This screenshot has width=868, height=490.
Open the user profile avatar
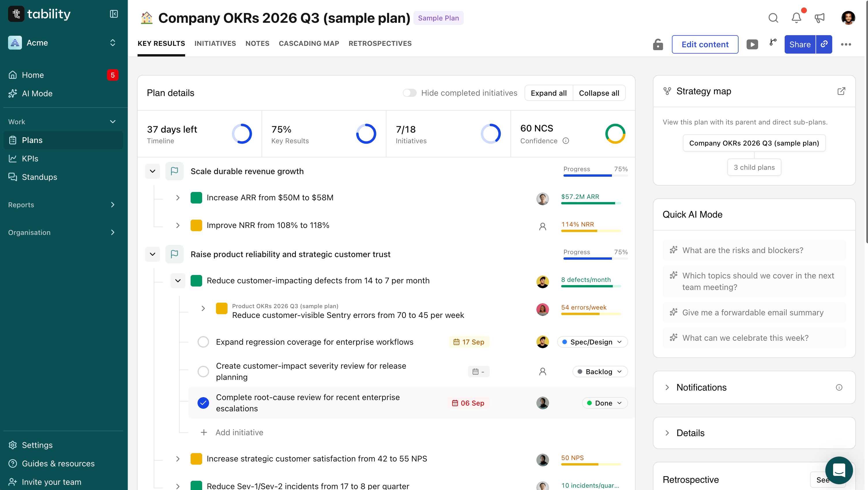[848, 18]
